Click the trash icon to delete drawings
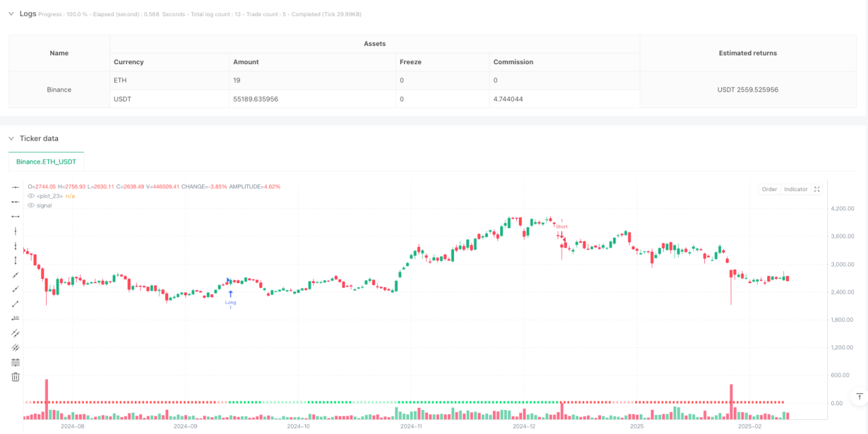 16,377
